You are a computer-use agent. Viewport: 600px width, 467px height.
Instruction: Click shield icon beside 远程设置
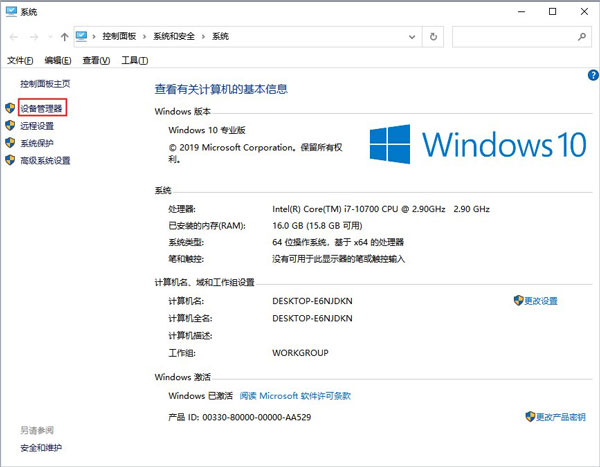pos(10,126)
